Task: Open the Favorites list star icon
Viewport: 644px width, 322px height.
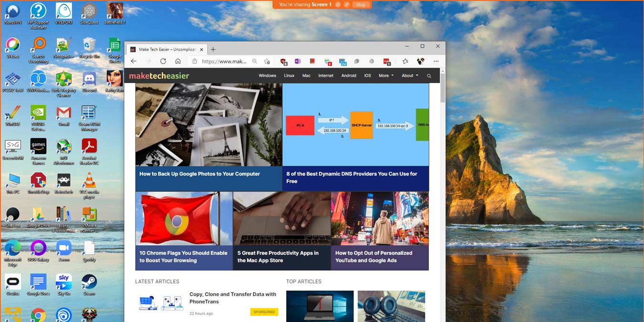Action: coord(405,61)
